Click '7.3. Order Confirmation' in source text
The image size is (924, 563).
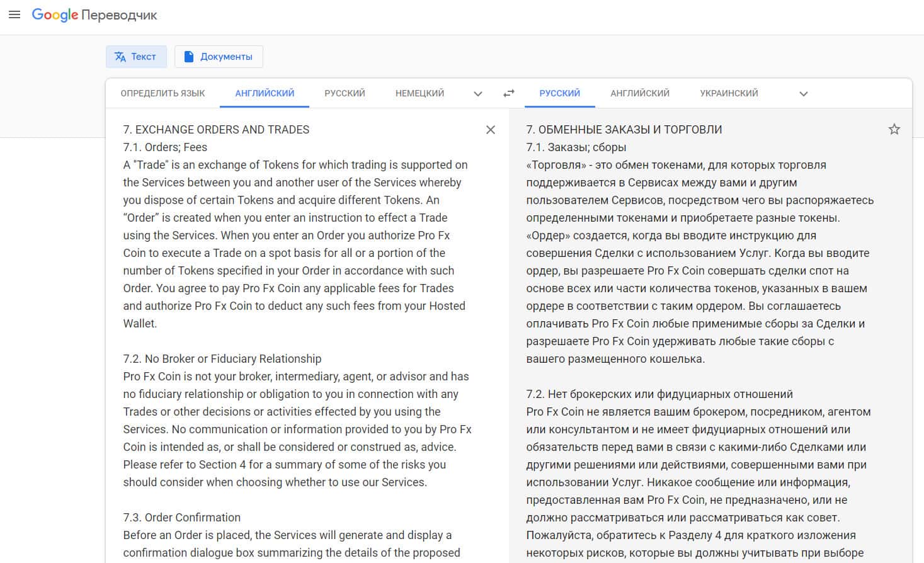pos(181,518)
